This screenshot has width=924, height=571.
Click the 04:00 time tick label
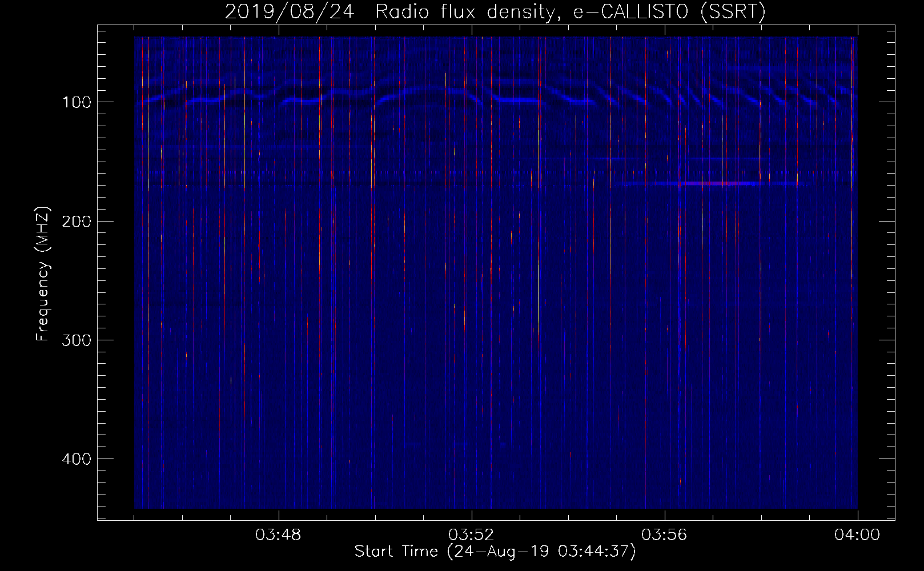[857, 535]
